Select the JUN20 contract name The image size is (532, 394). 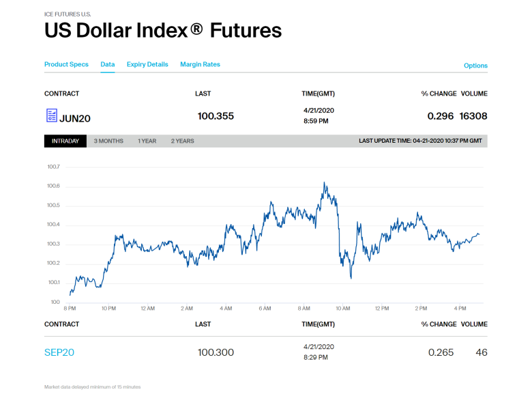click(x=75, y=117)
